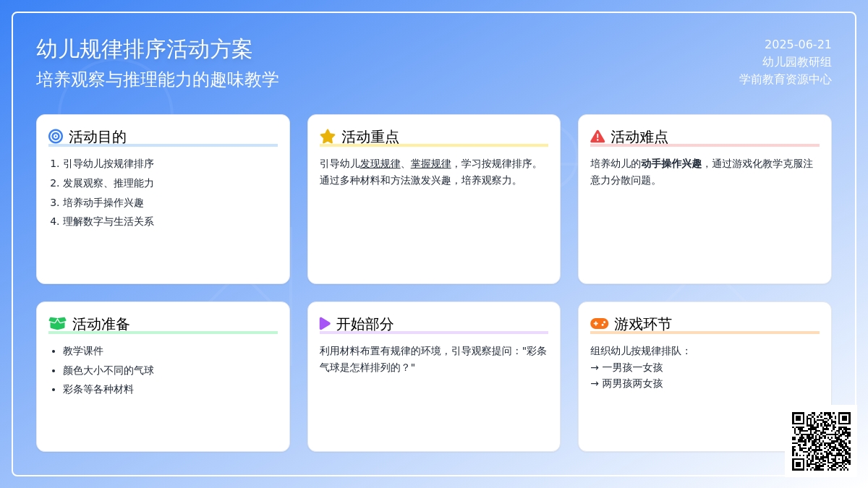Click the heading 游戏环节
Screen dimensions: 868x488
tap(643, 324)
